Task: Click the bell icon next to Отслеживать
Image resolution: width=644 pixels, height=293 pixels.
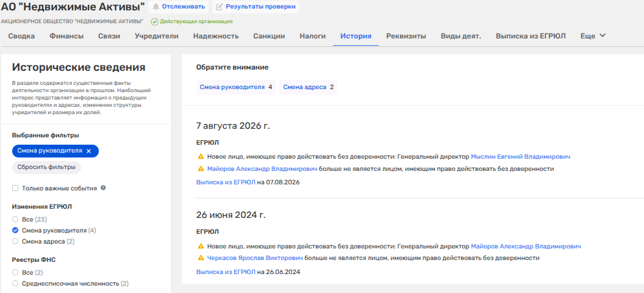Action: click(x=156, y=7)
